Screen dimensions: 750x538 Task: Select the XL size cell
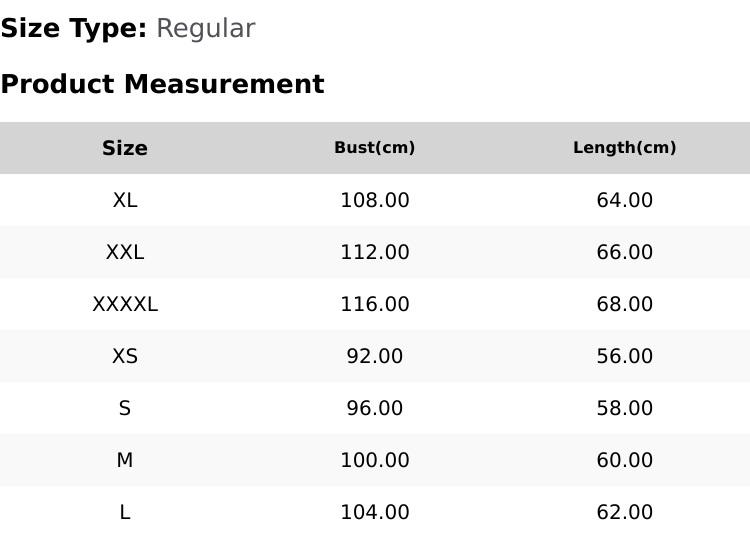[x=125, y=200]
